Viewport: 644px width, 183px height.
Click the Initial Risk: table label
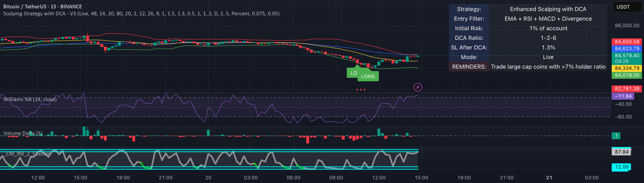pyautogui.click(x=469, y=28)
